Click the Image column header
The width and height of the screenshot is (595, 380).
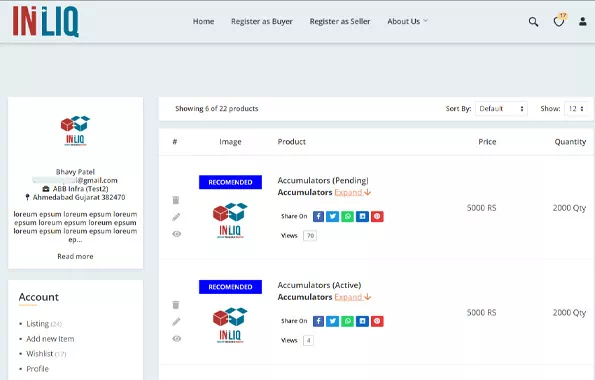tap(230, 142)
